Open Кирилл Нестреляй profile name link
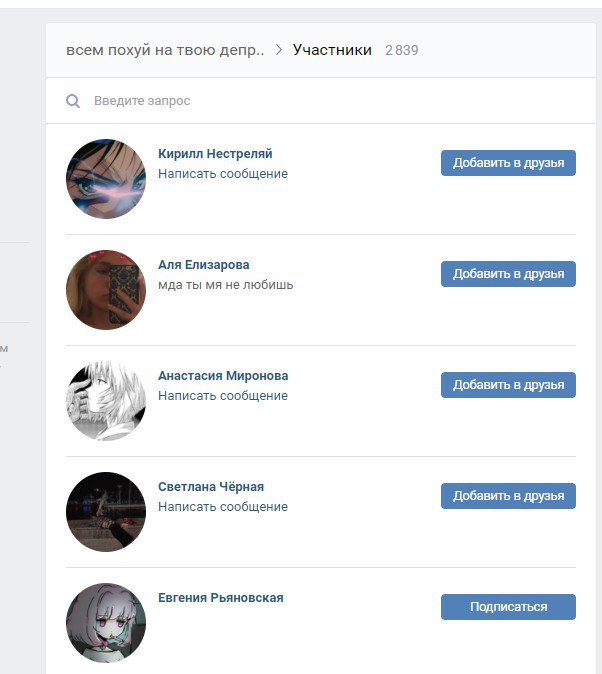 tap(215, 153)
